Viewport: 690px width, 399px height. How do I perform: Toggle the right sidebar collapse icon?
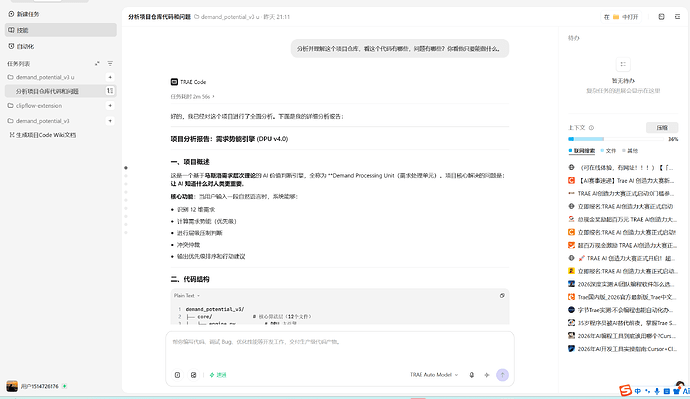[x=677, y=17]
